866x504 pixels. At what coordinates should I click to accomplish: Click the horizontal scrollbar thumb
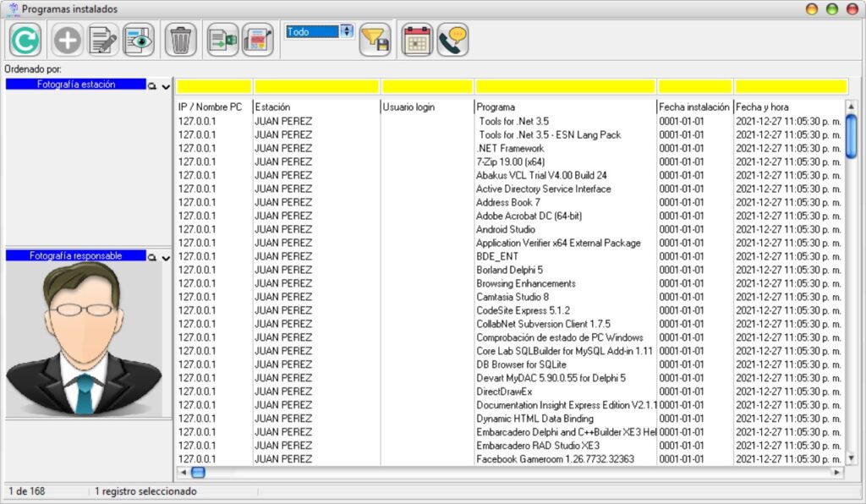(x=198, y=473)
